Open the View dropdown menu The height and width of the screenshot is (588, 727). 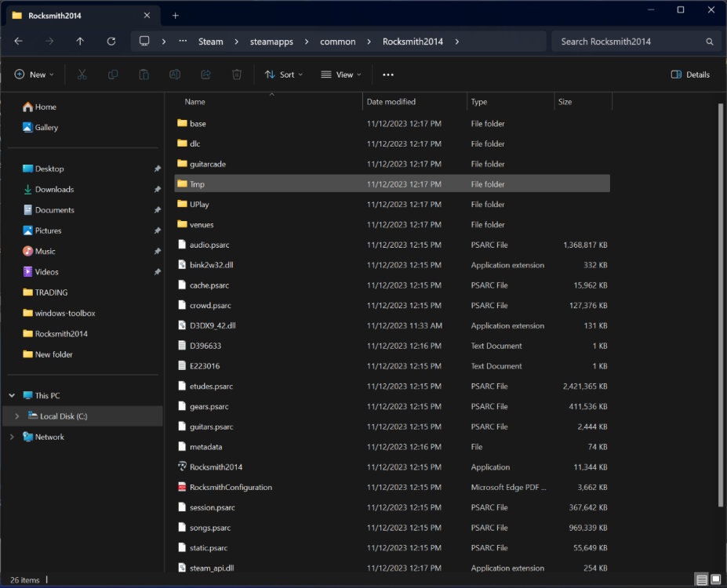pos(341,74)
